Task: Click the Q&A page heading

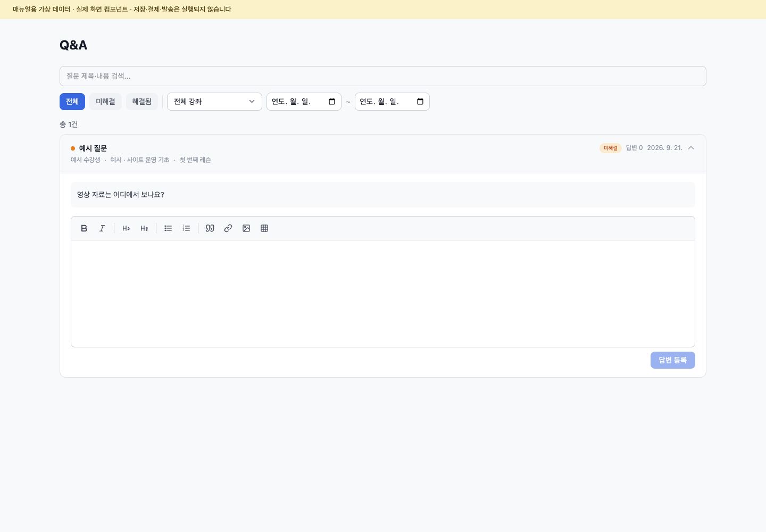Action: tap(73, 45)
